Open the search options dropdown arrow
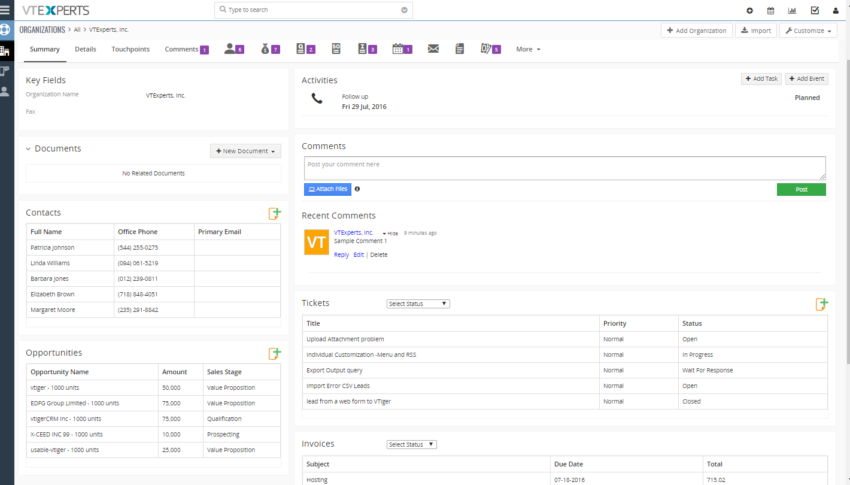This screenshot has height=485, width=850. tap(404, 10)
